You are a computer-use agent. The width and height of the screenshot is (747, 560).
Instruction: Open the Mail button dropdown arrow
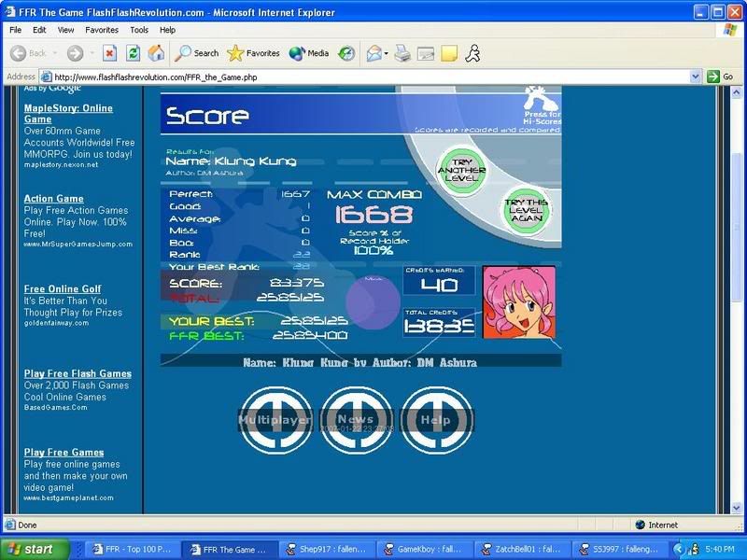[386, 53]
